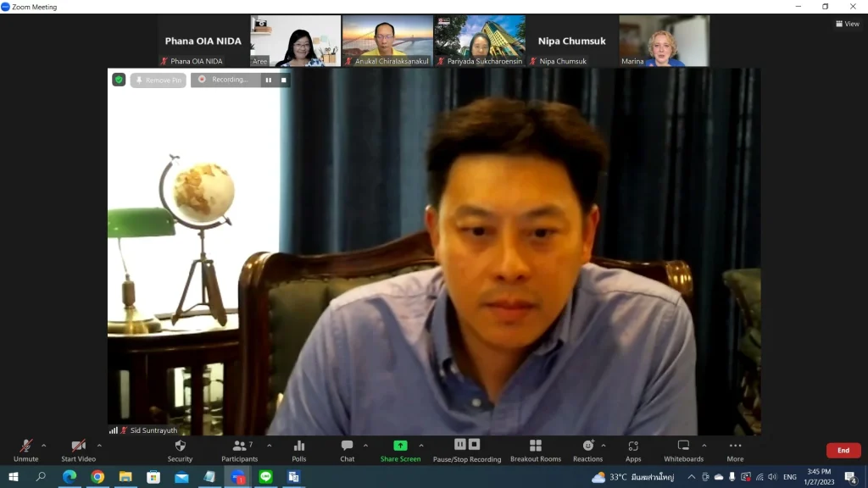The width and height of the screenshot is (868, 488).
Task: Open the View menu at top right
Action: (847, 24)
